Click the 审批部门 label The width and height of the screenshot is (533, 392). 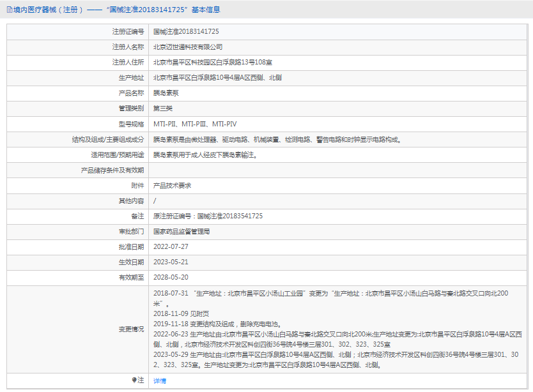point(131,231)
